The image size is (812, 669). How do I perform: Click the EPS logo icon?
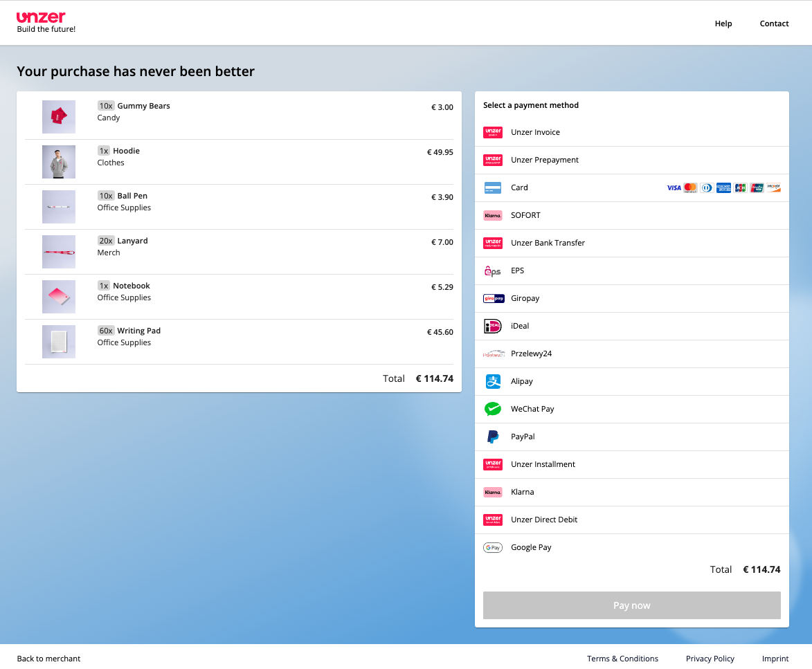(492, 271)
